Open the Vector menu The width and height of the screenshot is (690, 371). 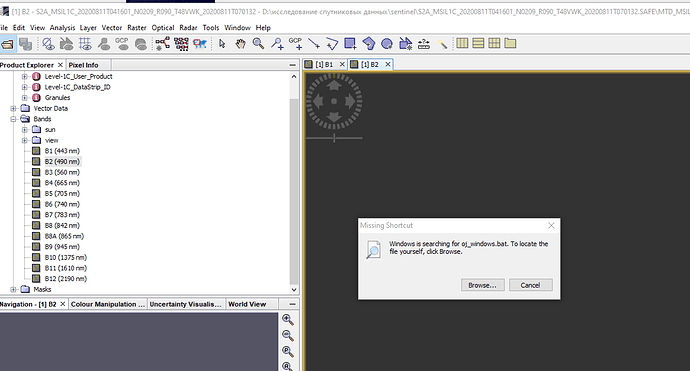point(112,28)
